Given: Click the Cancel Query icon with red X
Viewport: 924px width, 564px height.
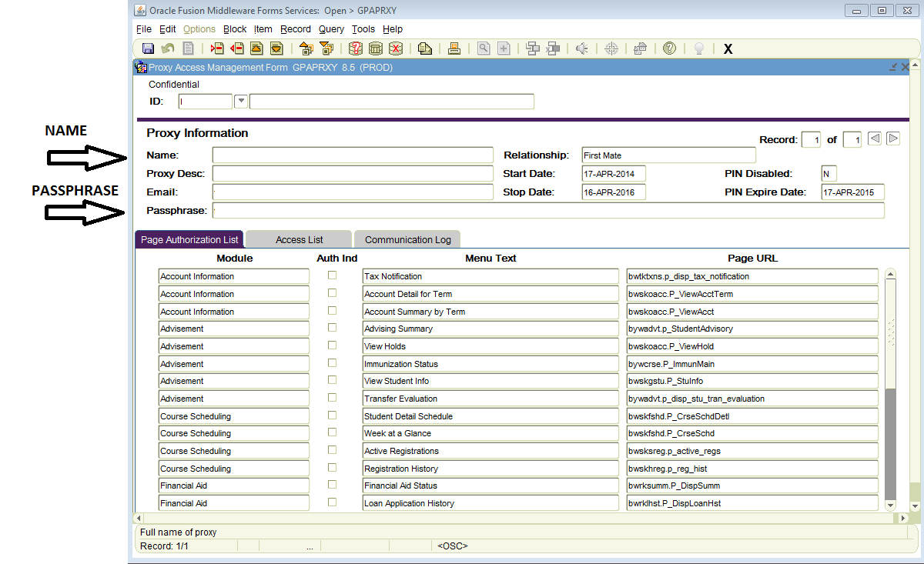Looking at the screenshot, I should (395, 48).
